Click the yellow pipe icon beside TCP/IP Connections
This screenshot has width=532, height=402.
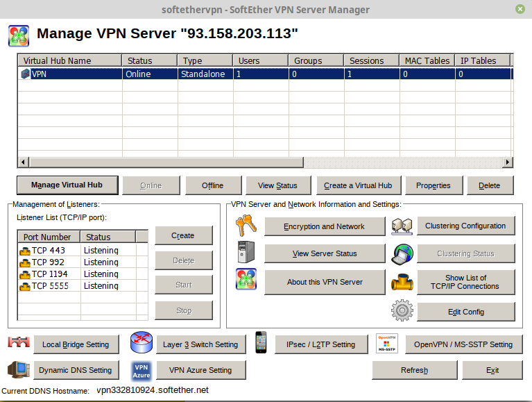pos(402,282)
